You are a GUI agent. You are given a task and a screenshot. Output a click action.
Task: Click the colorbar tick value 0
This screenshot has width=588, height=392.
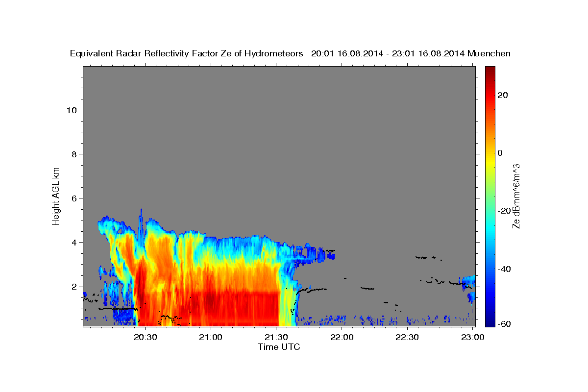click(500, 153)
